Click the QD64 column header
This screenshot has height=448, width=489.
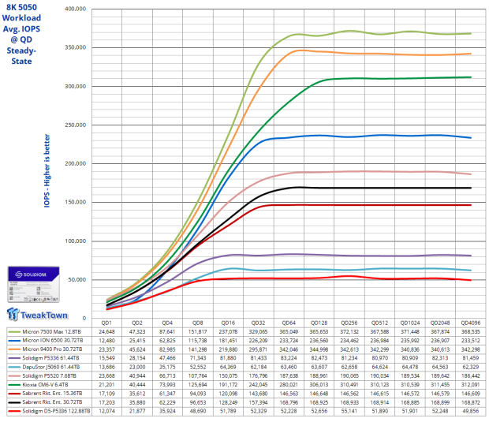click(x=289, y=323)
